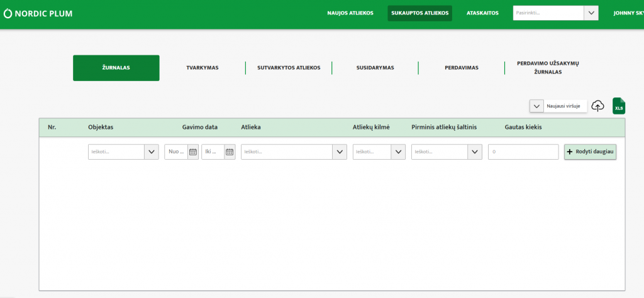Open the 'Nuo' date calendar icon
The height and width of the screenshot is (298, 644).
(193, 152)
